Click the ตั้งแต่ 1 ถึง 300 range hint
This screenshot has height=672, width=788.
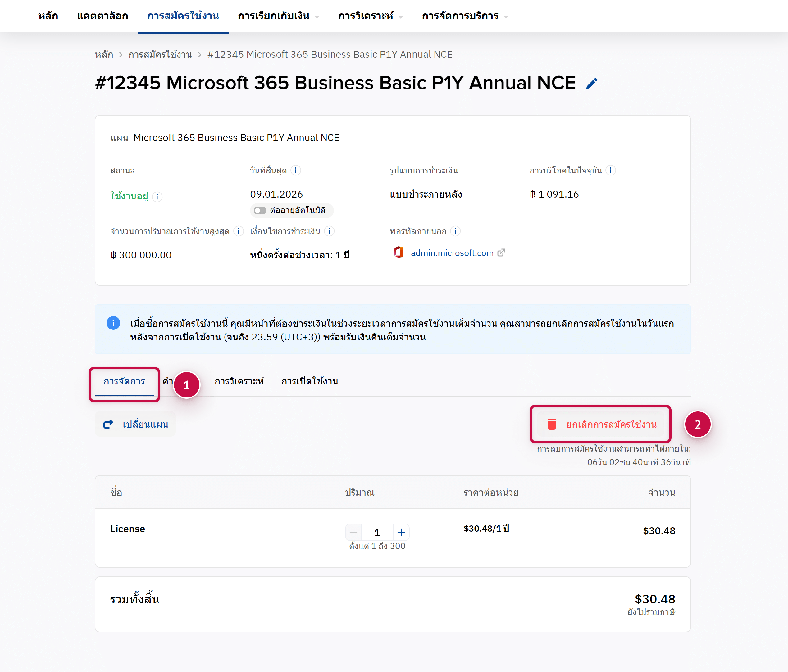click(377, 546)
